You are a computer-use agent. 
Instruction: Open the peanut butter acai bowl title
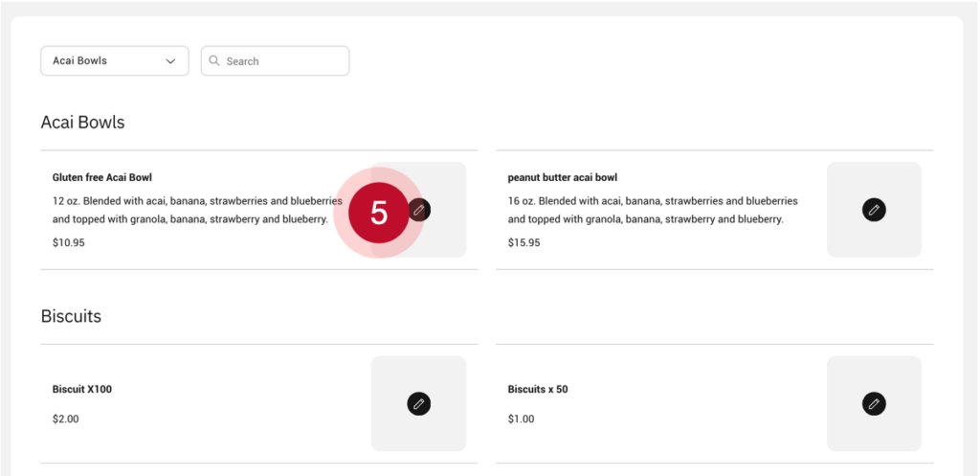tap(563, 177)
